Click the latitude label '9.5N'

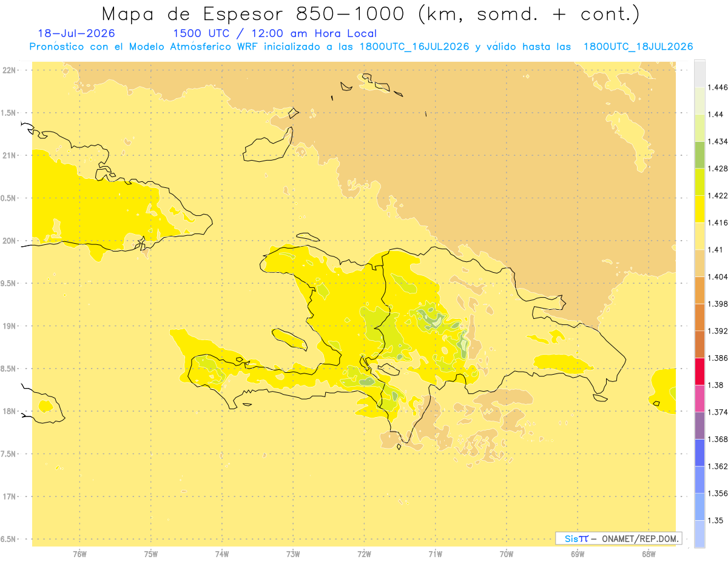[9, 284]
